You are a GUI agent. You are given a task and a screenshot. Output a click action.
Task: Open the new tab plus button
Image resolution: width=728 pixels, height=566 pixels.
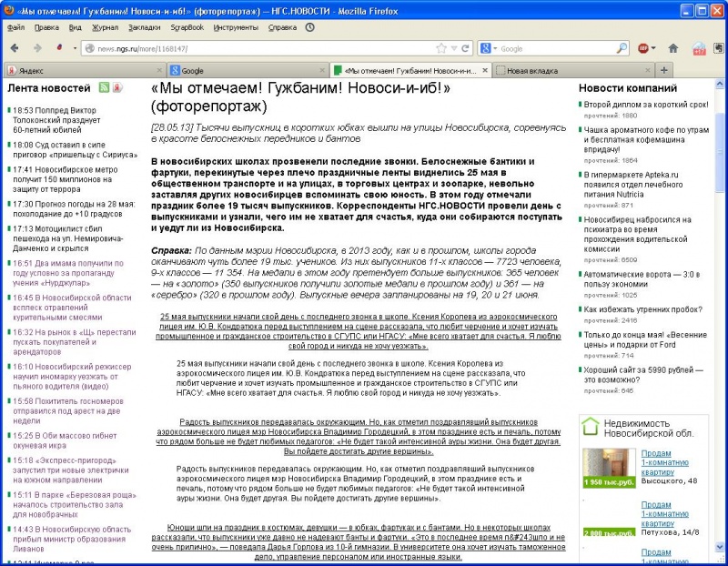(x=663, y=70)
